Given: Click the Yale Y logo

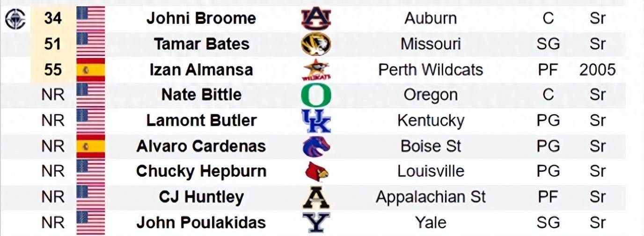Looking at the screenshot, I should pyautogui.click(x=316, y=222).
